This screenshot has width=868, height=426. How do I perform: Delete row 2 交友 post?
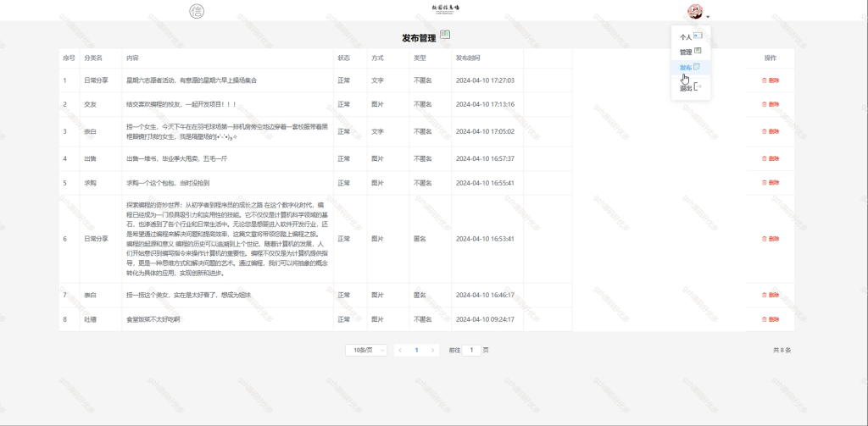pyautogui.click(x=770, y=104)
